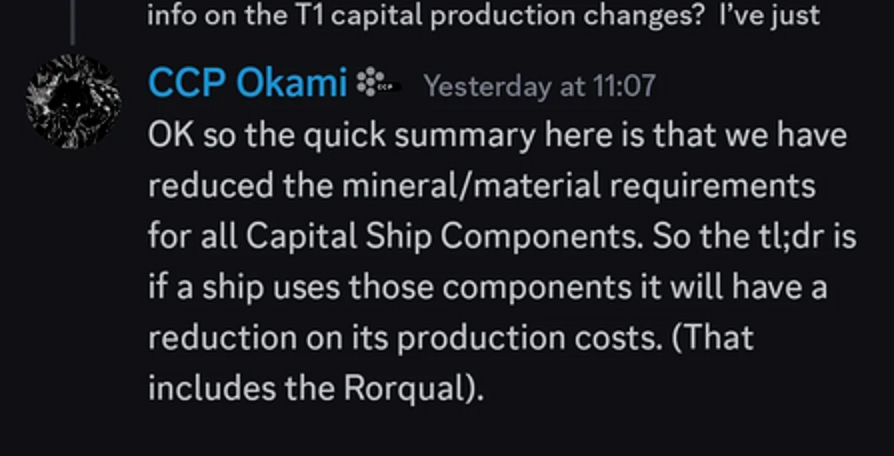
Task: Open CCP Okami's profile avatar
Action: coord(73,101)
